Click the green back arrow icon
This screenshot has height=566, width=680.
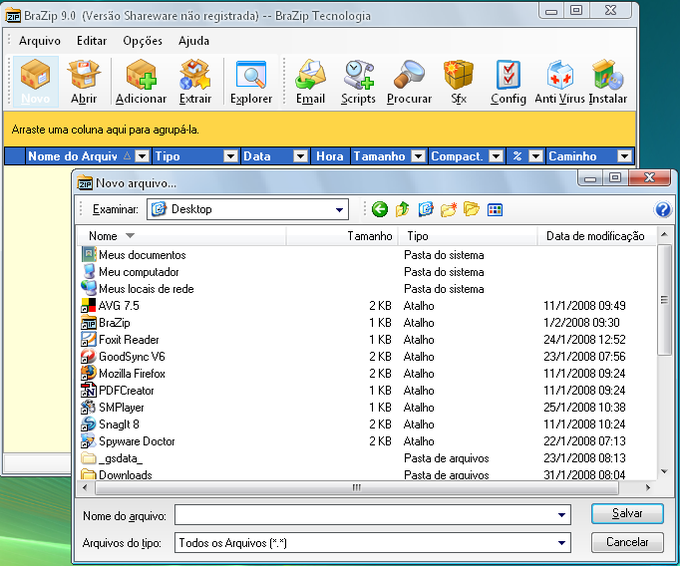(x=379, y=209)
